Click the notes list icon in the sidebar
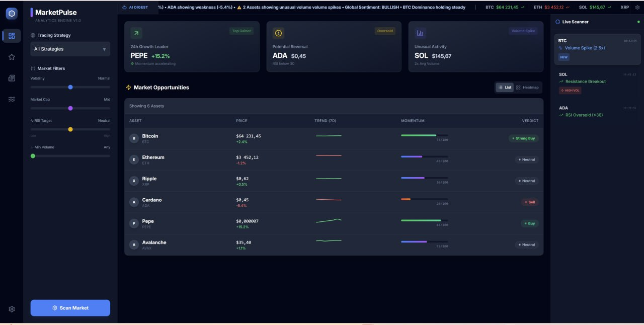Image resolution: width=644 pixels, height=325 pixels. tap(11, 77)
